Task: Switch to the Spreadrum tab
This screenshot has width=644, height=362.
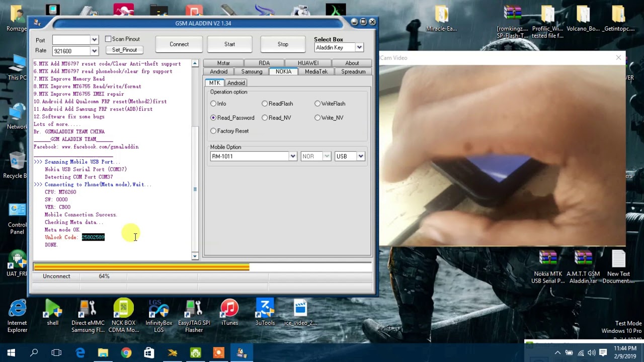Action: click(353, 71)
